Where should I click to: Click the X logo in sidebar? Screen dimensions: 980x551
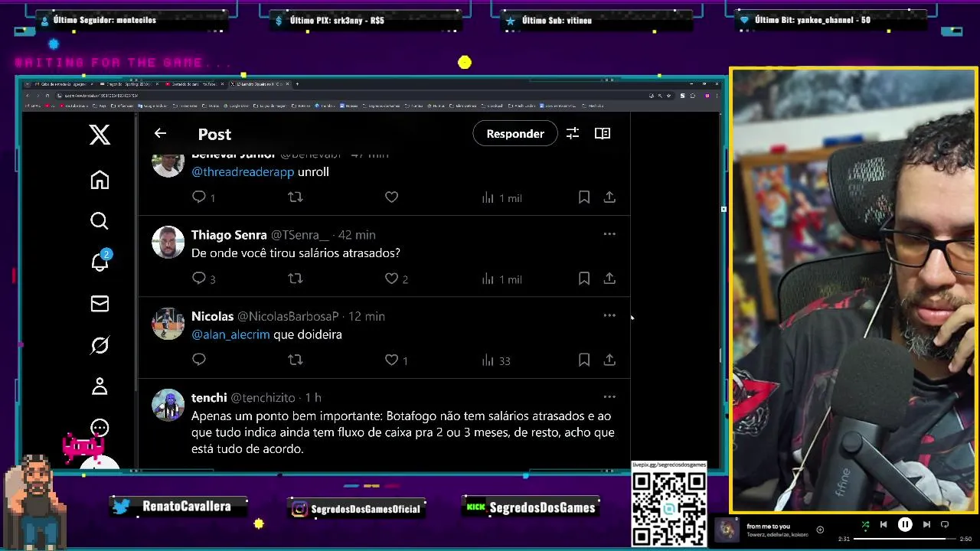tap(100, 135)
